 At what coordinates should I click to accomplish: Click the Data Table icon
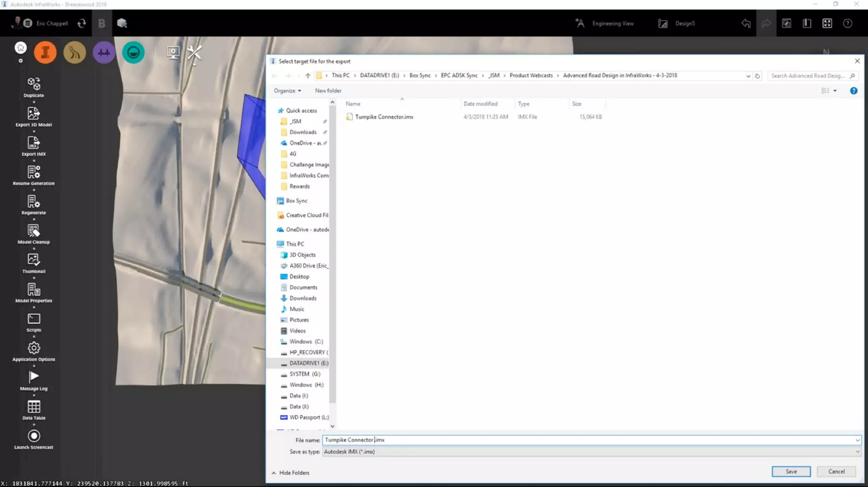pyautogui.click(x=33, y=407)
